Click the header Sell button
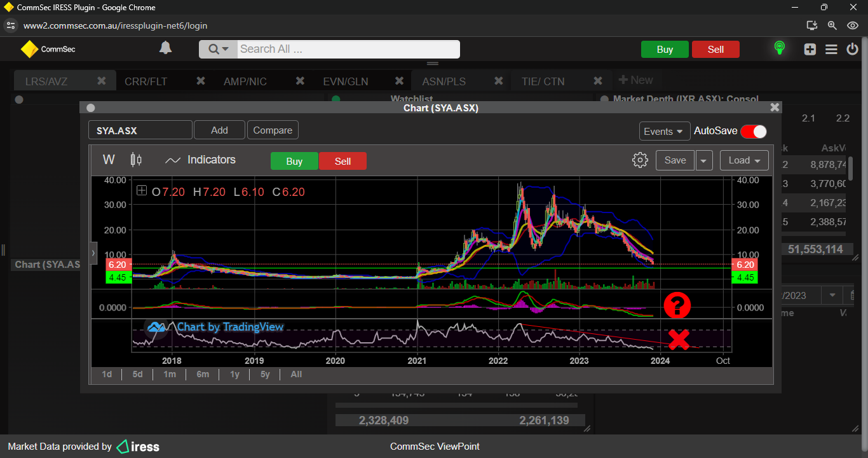868x458 pixels. pyautogui.click(x=715, y=50)
